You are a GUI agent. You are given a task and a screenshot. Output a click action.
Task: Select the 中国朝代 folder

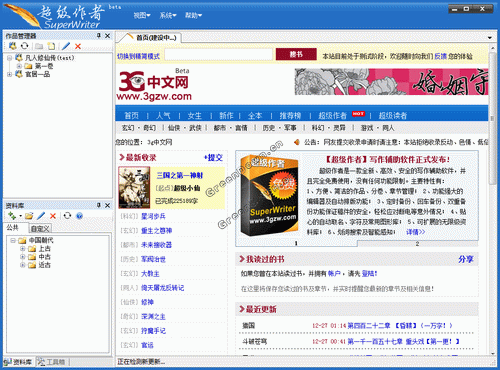click(41, 240)
